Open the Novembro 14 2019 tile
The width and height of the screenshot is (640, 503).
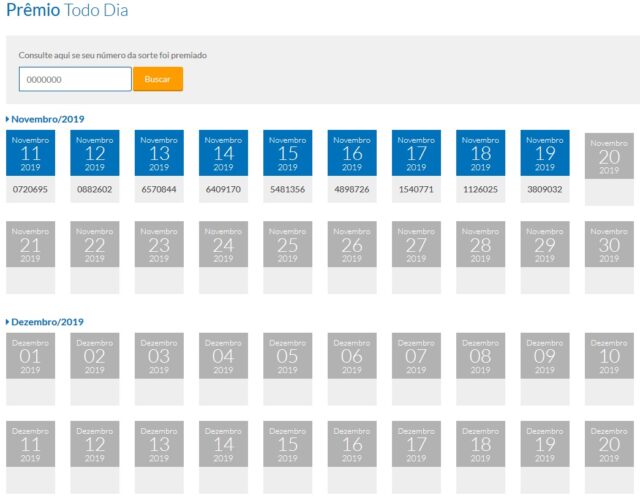tap(223, 154)
